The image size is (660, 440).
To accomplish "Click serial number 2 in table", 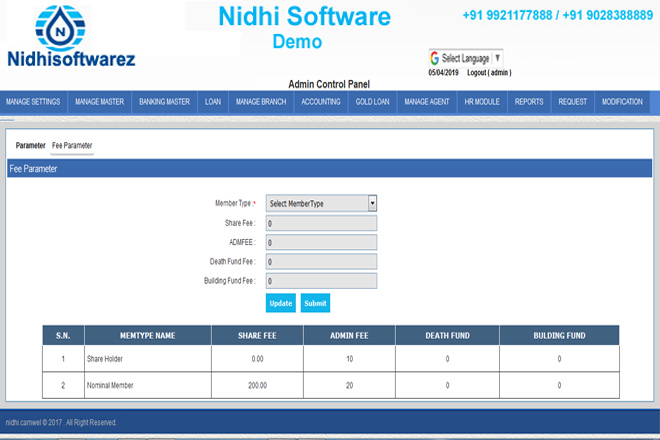I will pos(63,386).
